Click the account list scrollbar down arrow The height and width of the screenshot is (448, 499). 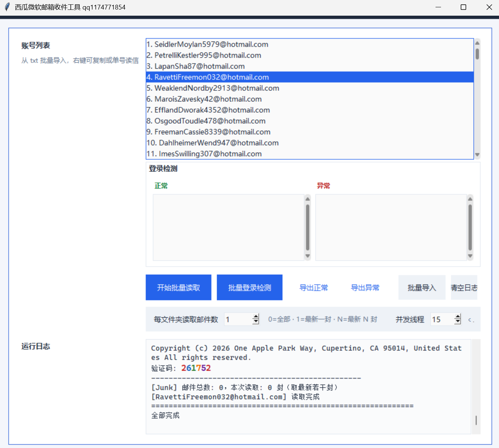pyautogui.click(x=477, y=155)
